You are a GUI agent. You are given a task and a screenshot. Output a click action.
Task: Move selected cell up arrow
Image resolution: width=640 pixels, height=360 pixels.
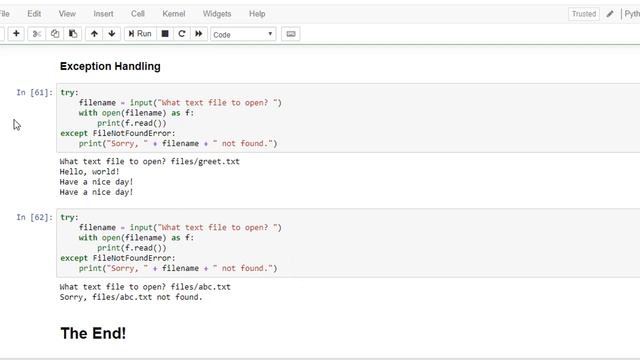point(94,34)
